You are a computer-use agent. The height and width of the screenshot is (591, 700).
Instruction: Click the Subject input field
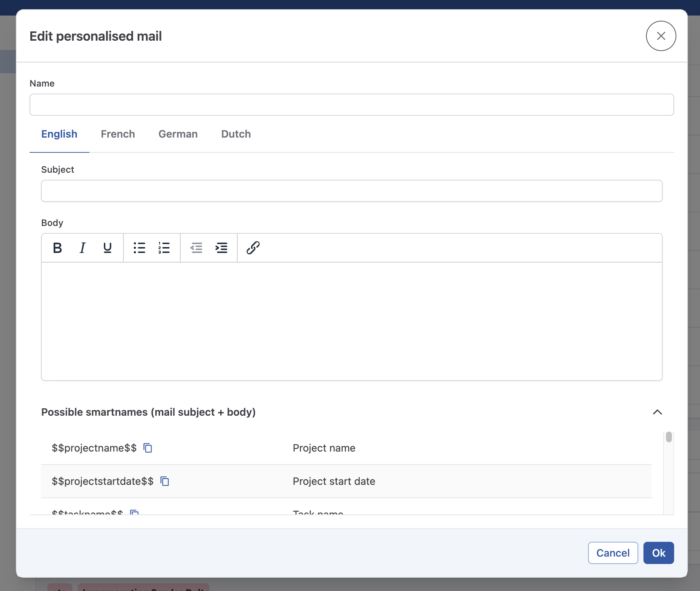(x=351, y=191)
